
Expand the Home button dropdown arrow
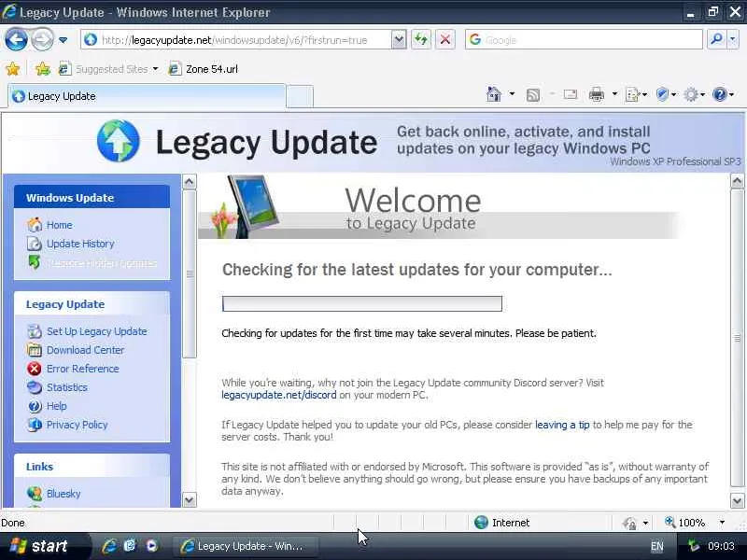[512, 94]
